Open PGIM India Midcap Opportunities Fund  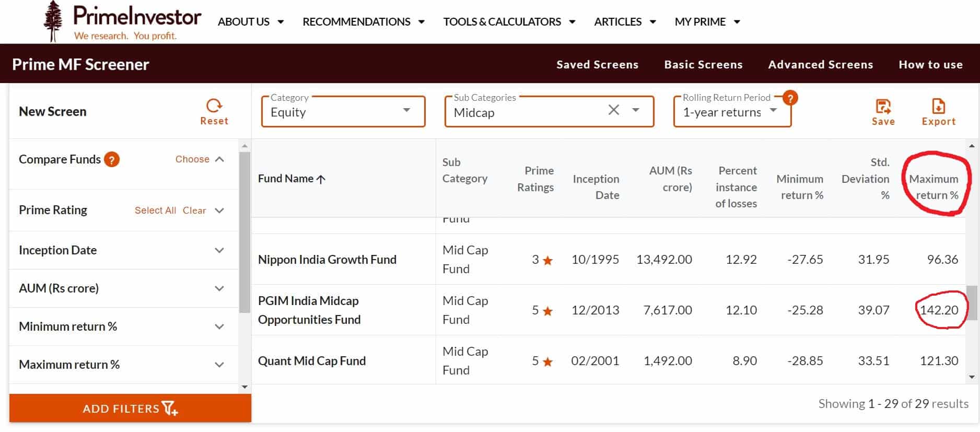pyautogui.click(x=309, y=310)
